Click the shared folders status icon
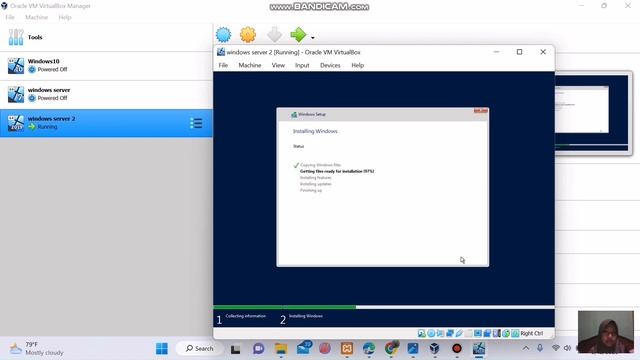This screenshot has width=640, height=360. pyautogui.click(x=469, y=333)
